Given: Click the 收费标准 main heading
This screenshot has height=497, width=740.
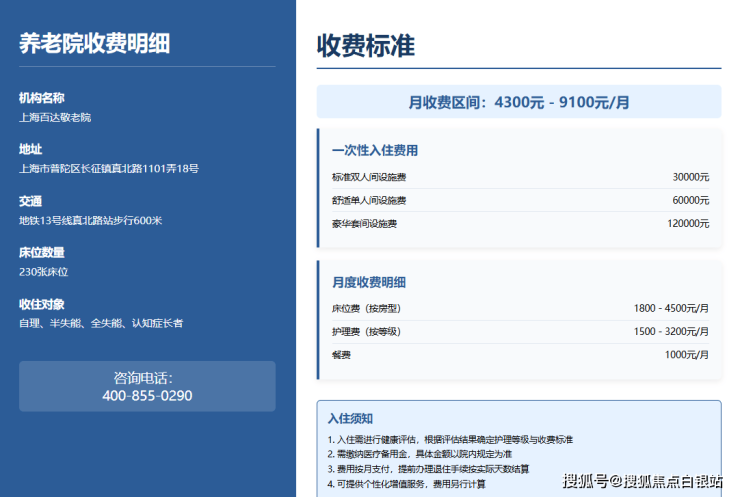Looking at the screenshot, I should coord(366,45).
